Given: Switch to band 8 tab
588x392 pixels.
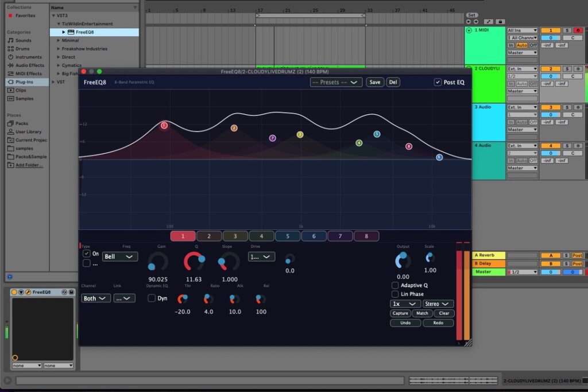Looking at the screenshot, I should click(x=366, y=236).
